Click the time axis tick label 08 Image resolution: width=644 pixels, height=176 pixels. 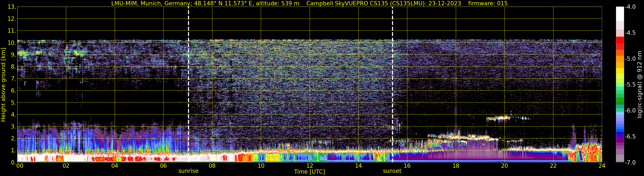click(x=212, y=166)
